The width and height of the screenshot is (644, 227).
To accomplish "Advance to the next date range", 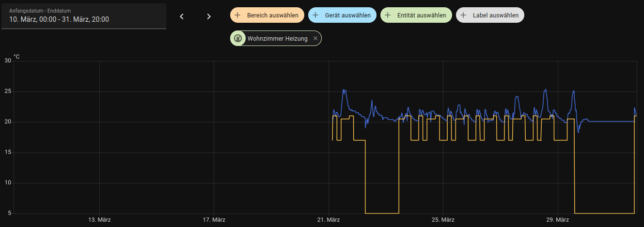I will 209,16.
